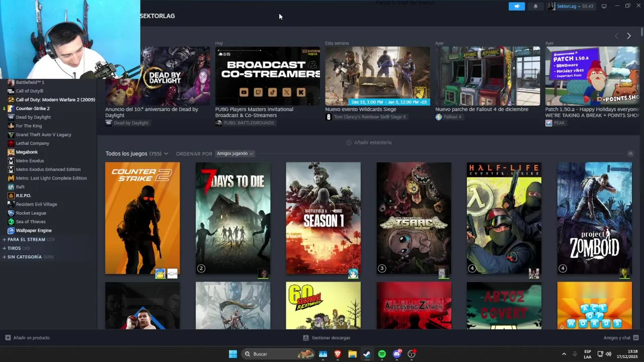Image resolution: width=644 pixels, height=362 pixels.
Task: Open Project Zomboid game cover
Action: [x=595, y=218]
